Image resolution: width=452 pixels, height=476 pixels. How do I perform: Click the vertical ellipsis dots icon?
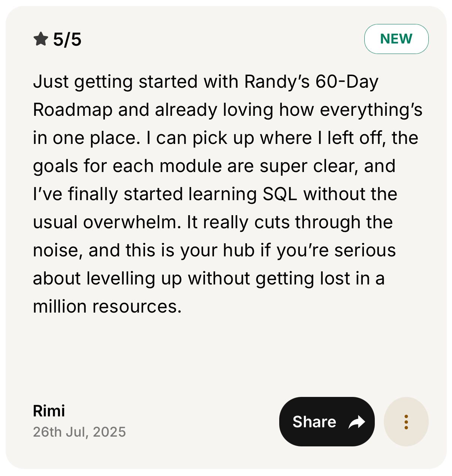click(x=406, y=422)
